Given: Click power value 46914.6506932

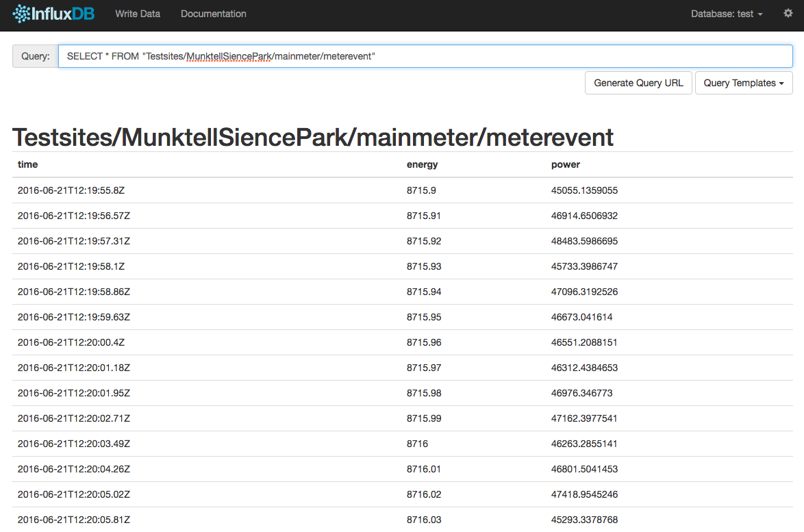Looking at the screenshot, I should coord(585,216).
